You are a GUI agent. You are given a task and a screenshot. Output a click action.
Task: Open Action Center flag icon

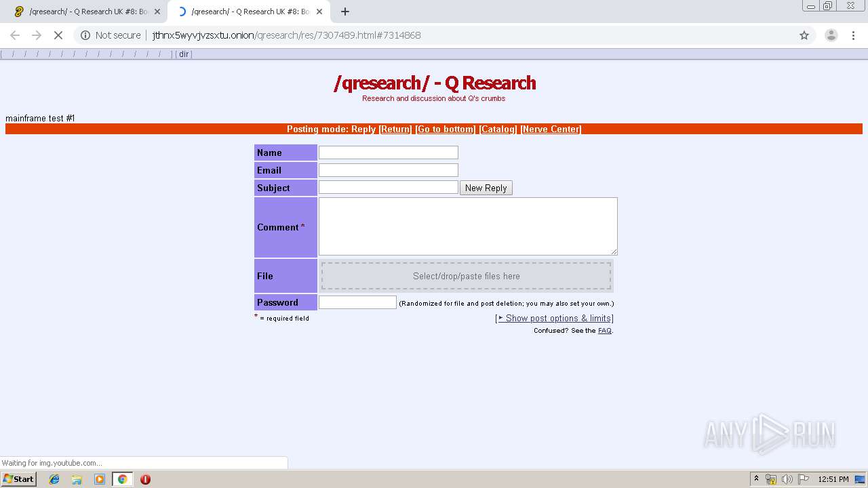point(804,479)
